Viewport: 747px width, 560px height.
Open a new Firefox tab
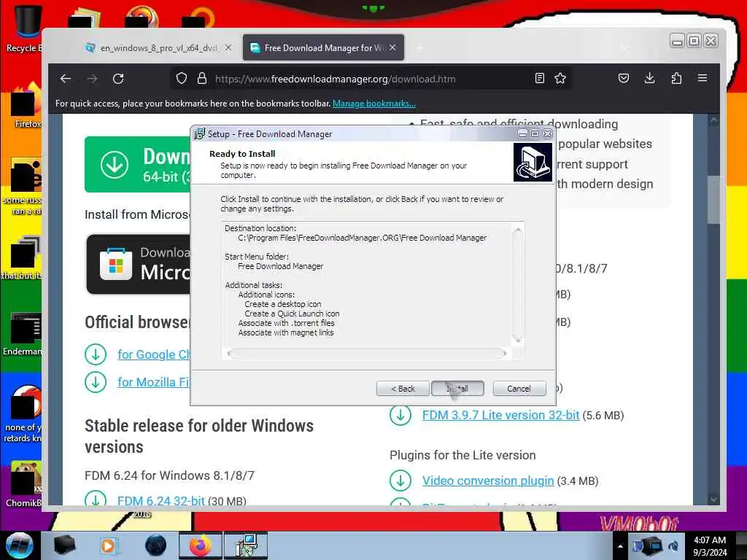419,48
